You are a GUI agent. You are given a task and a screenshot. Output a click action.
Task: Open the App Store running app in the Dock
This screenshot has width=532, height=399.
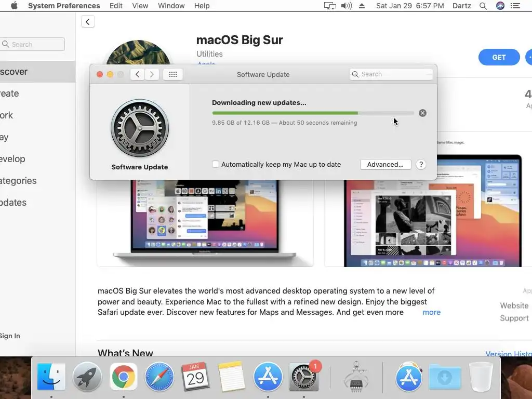pos(268,377)
